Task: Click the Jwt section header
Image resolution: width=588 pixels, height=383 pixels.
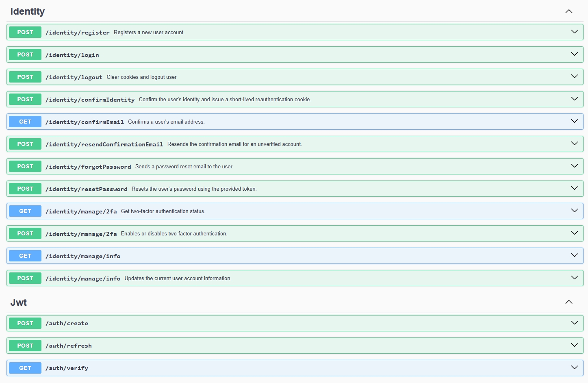Action: tap(19, 302)
